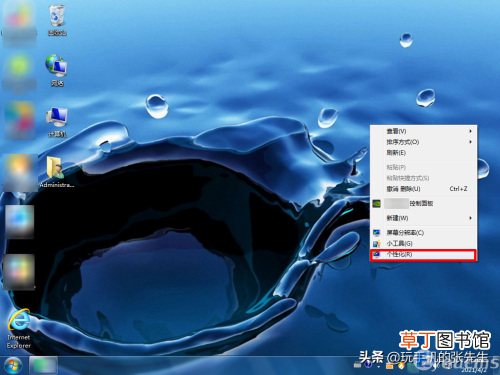Viewport: 500px width, 375px height.
Task: Expand the 查看(V) submenu
Action: coord(424,131)
